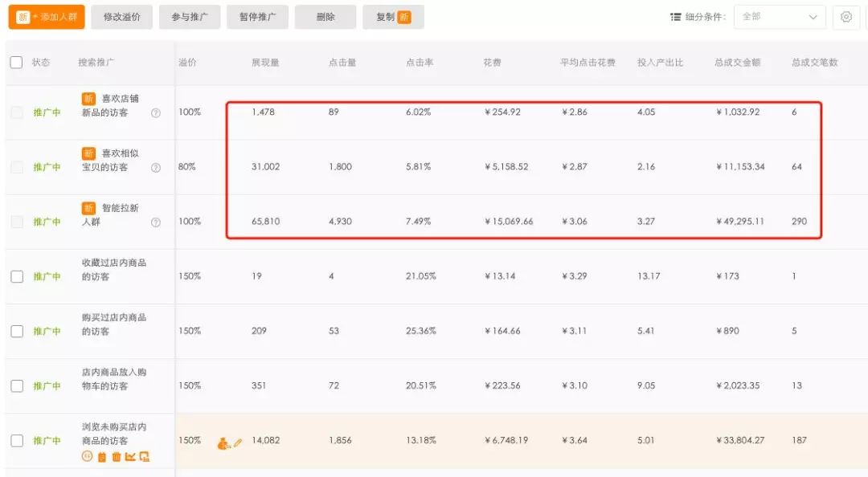Sort by 总成交笔数 column header

814,63
